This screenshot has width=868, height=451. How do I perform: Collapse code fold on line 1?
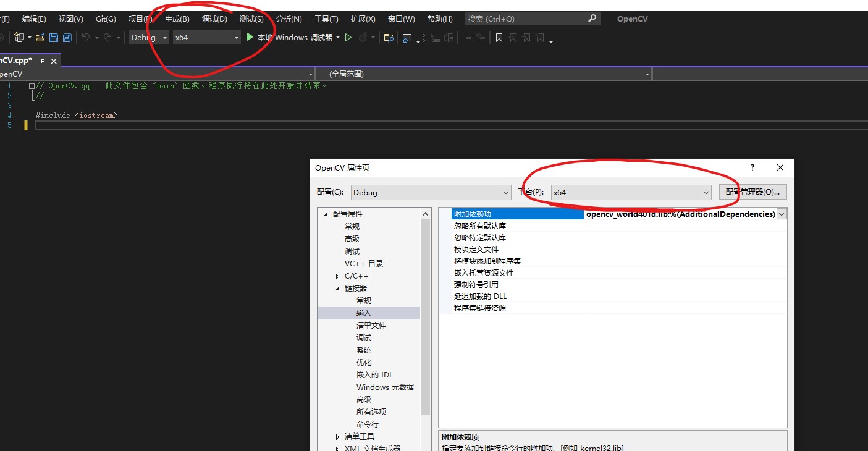click(x=32, y=86)
